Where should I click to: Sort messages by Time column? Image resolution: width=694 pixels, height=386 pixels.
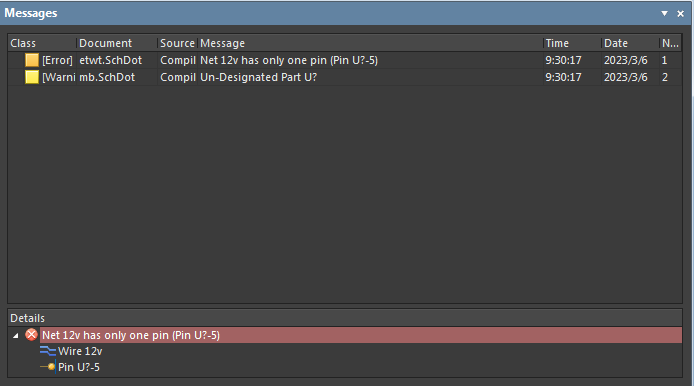point(572,43)
